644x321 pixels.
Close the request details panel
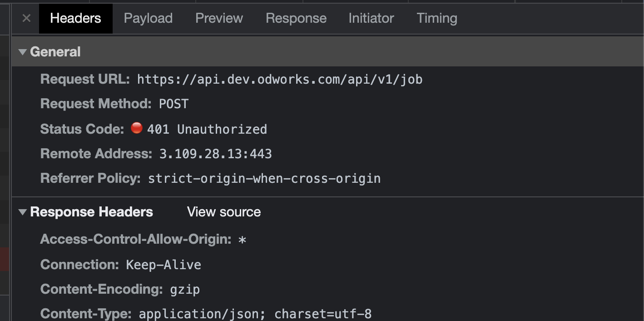pyautogui.click(x=26, y=18)
